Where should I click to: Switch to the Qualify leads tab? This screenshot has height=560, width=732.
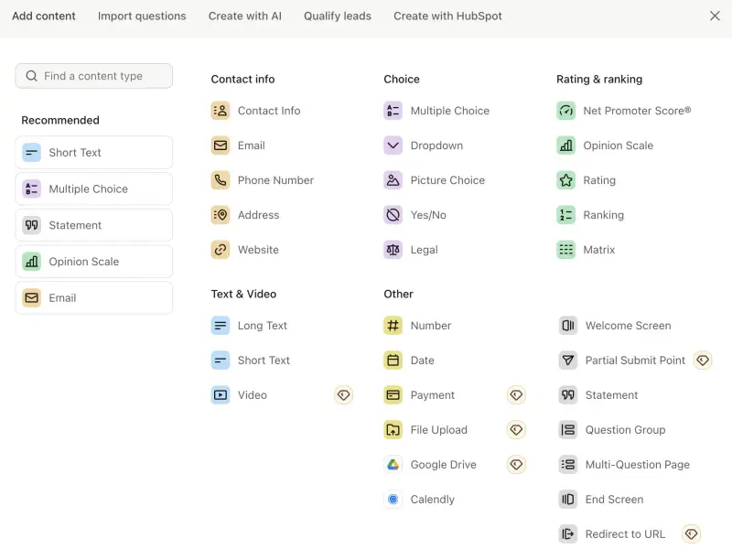point(338,16)
